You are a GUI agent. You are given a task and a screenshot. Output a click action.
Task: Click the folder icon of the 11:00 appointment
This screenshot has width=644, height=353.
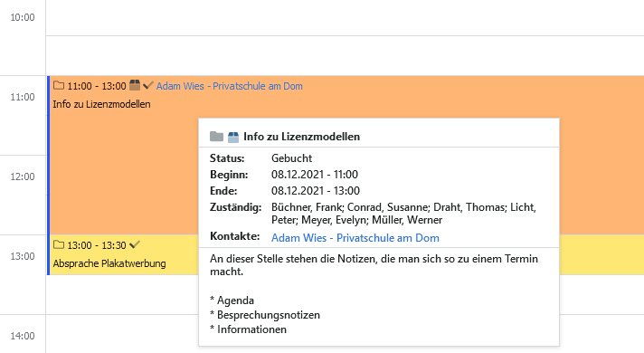click(59, 85)
